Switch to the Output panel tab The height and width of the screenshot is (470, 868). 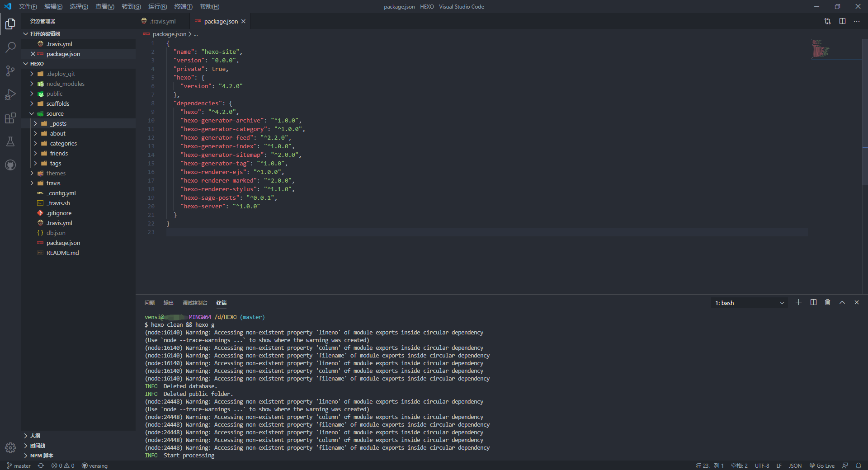point(169,303)
